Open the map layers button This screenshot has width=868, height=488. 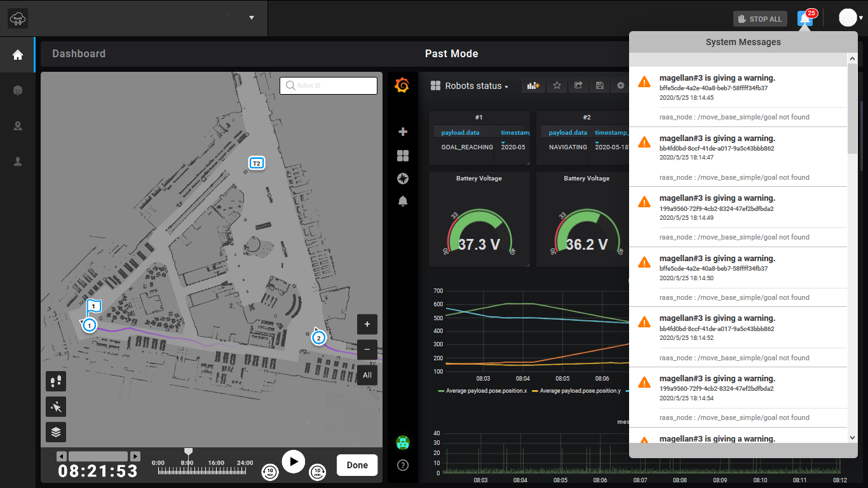click(x=56, y=432)
